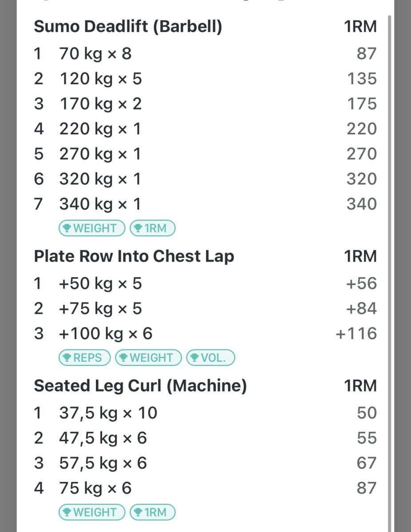Image resolution: width=411 pixels, height=532 pixels.
Task: Tap the REPS trophy badge under Plate Row
Action: [x=84, y=358]
